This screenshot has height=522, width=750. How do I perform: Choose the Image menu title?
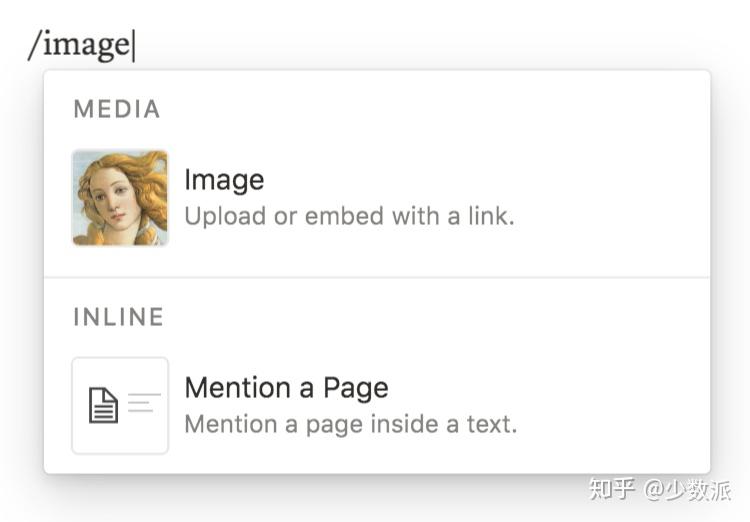(x=224, y=180)
